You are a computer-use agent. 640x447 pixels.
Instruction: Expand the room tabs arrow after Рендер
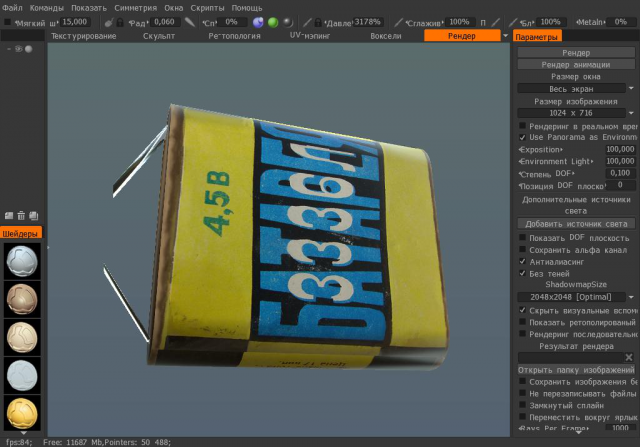(x=505, y=36)
